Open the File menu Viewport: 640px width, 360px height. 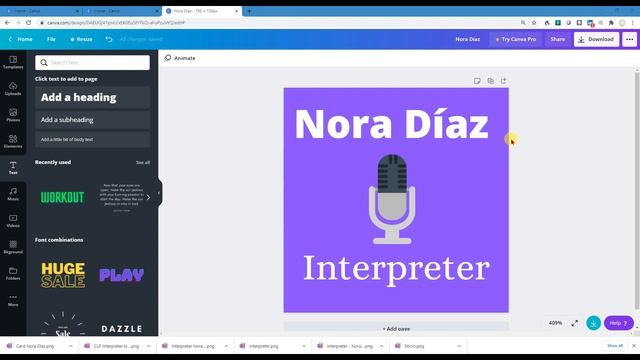(51, 39)
